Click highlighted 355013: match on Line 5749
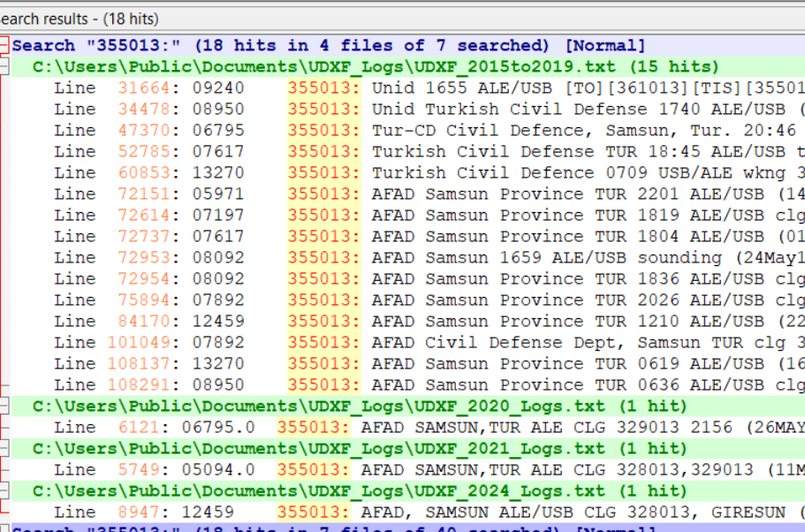Screen dimensions: 805x532 pos(313,469)
